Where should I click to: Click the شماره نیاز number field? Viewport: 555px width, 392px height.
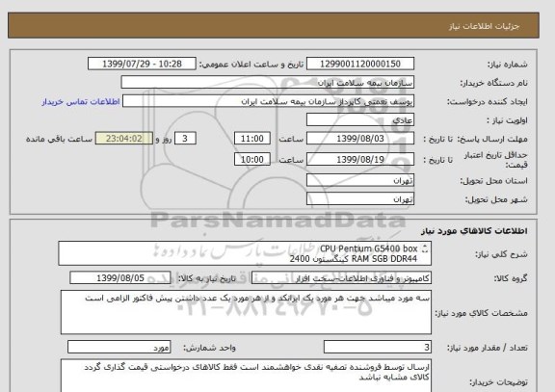pos(360,64)
